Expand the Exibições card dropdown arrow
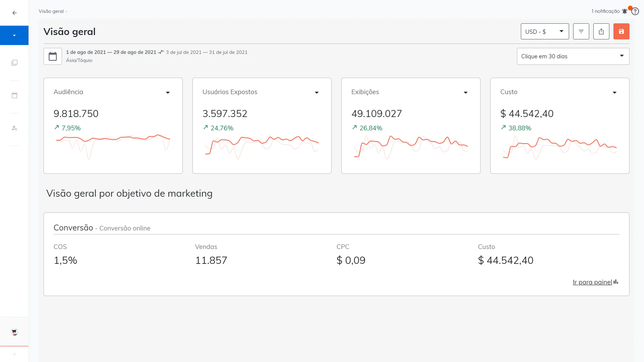The width and height of the screenshot is (644, 362). click(466, 93)
